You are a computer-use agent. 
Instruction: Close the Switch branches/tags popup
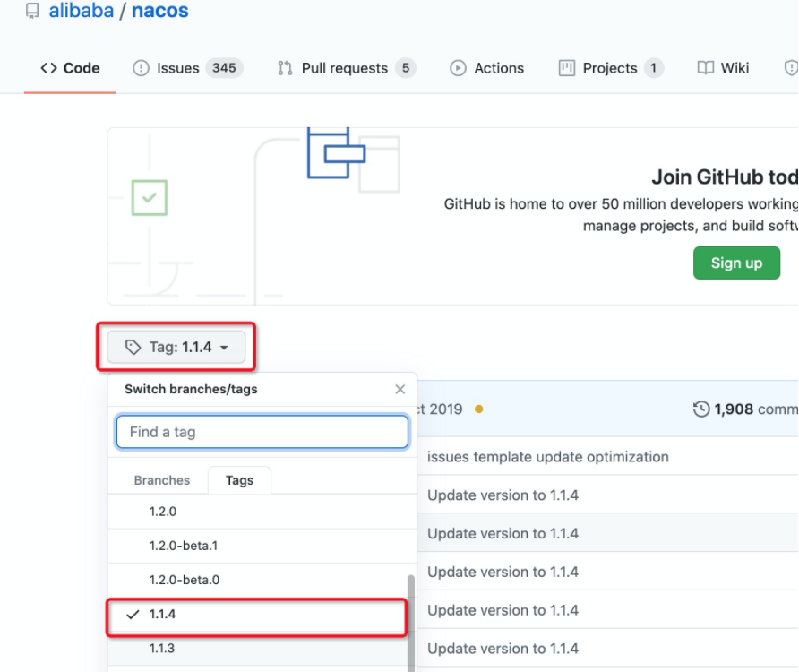point(400,390)
